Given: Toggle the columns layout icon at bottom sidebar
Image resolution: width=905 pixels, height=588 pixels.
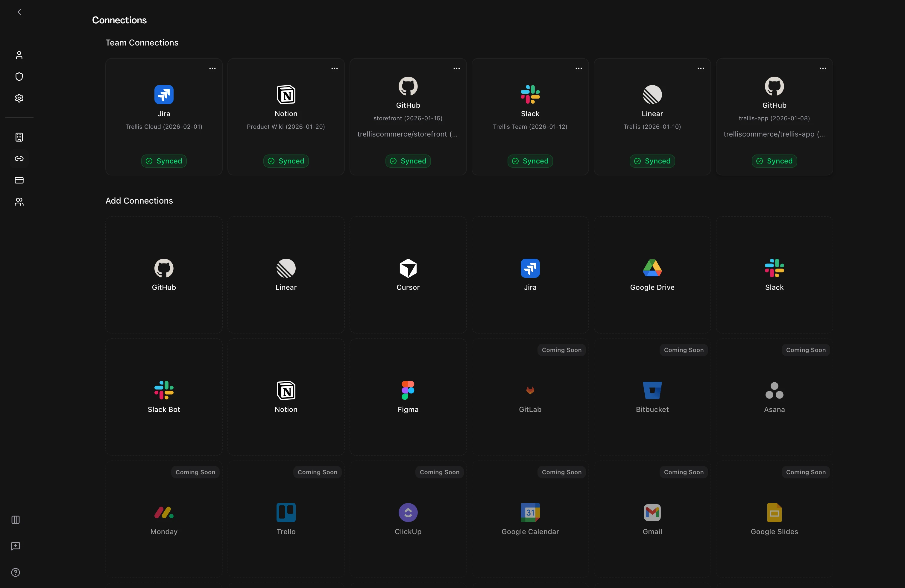Looking at the screenshot, I should 15,520.
